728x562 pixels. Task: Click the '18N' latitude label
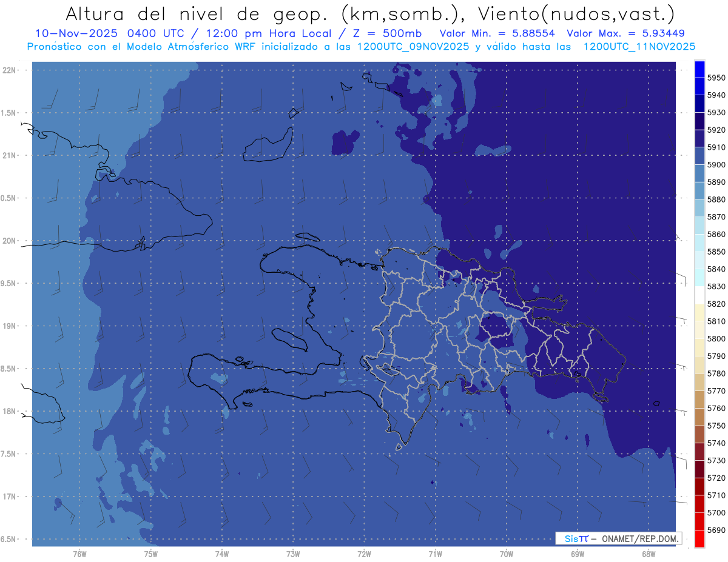coord(9,412)
